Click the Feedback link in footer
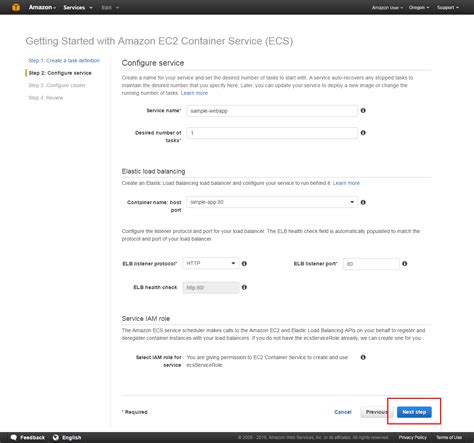The image size is (474, 443). (x=32, y=437)
